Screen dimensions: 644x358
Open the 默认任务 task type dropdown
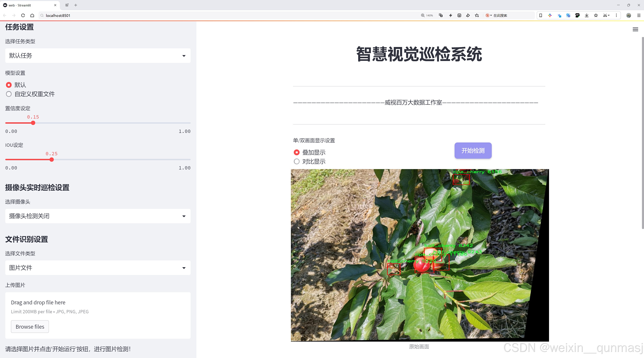(98, 56)
